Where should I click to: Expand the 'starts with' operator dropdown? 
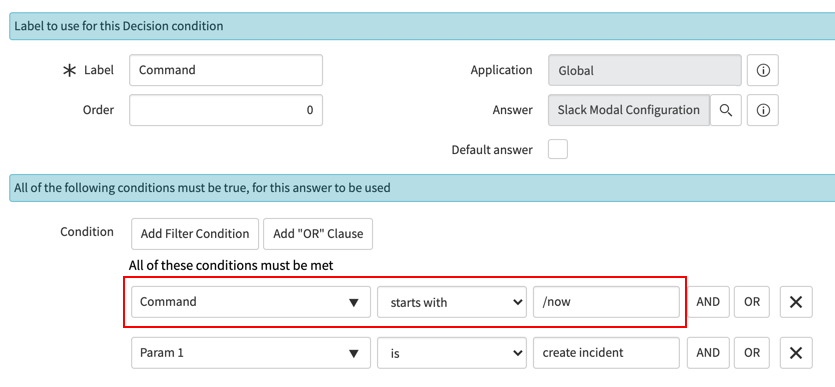pyautogui.click(x=452, y=302)
